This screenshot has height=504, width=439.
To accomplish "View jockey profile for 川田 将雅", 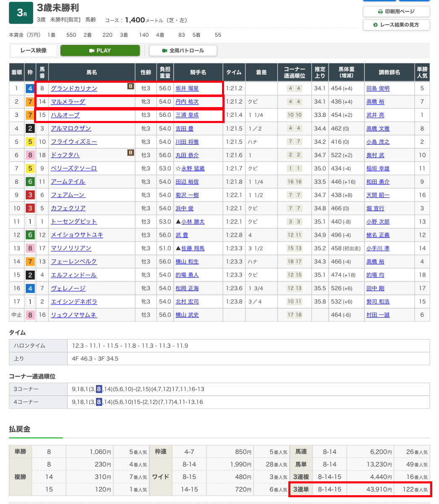I will pos(187,142).
